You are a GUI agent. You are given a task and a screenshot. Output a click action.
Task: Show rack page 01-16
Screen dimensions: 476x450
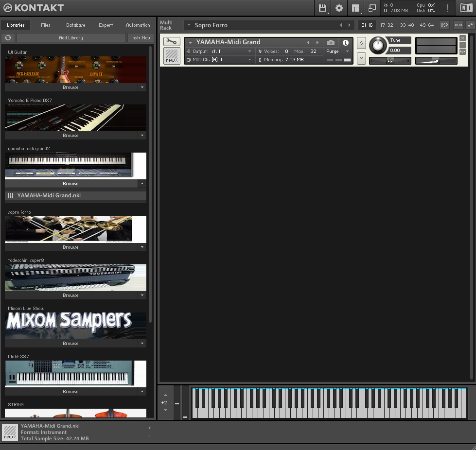click(x=367, y=25)
